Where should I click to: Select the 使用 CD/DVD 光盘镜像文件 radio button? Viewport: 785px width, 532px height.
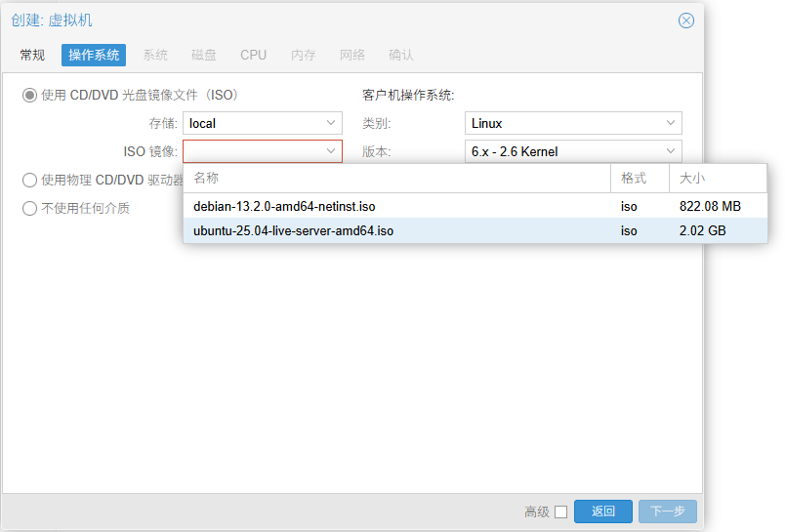(x=30, y=96)
